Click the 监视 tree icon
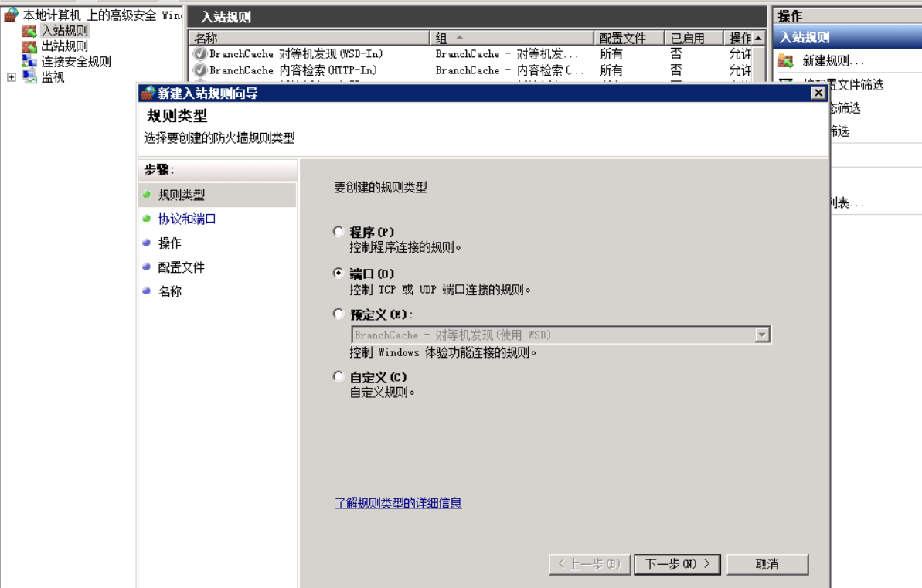 (29, 76)
